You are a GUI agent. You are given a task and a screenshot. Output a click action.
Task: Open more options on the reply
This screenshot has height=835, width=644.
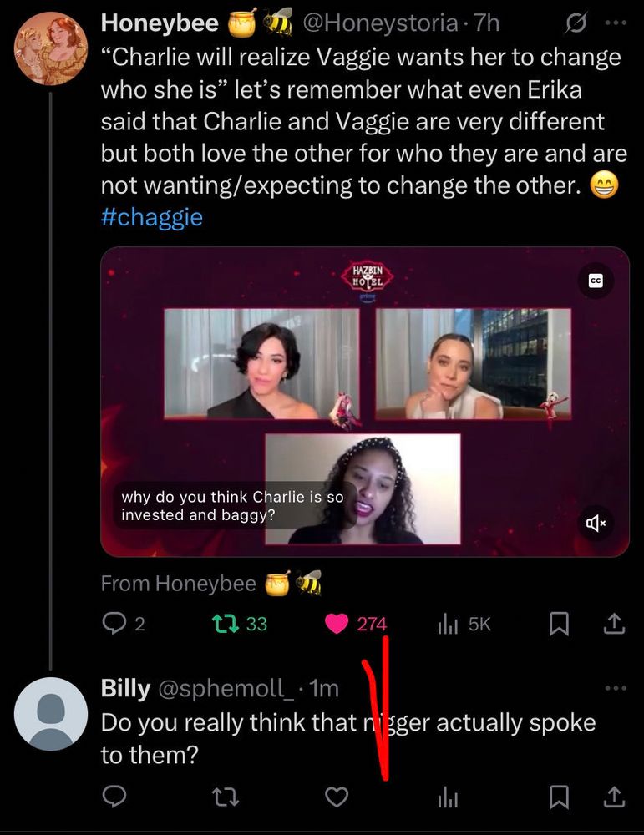(615, 688)
